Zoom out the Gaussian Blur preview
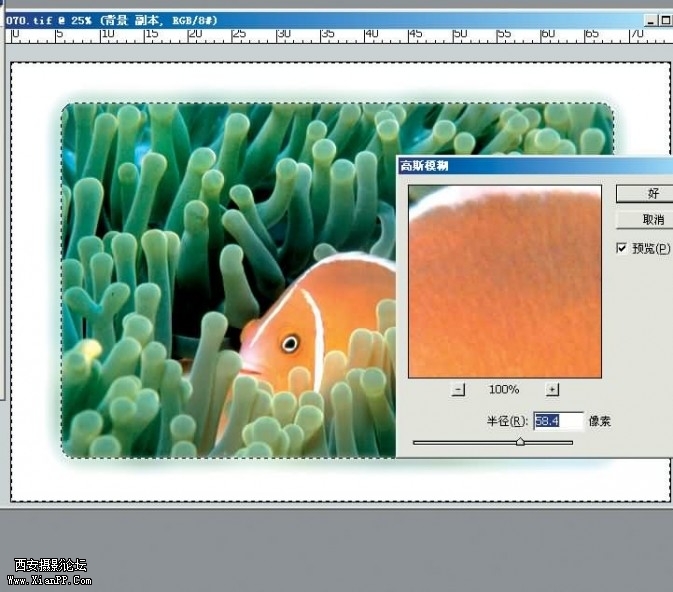The height and width of the screenshot is (592, 673). point(458,389)
